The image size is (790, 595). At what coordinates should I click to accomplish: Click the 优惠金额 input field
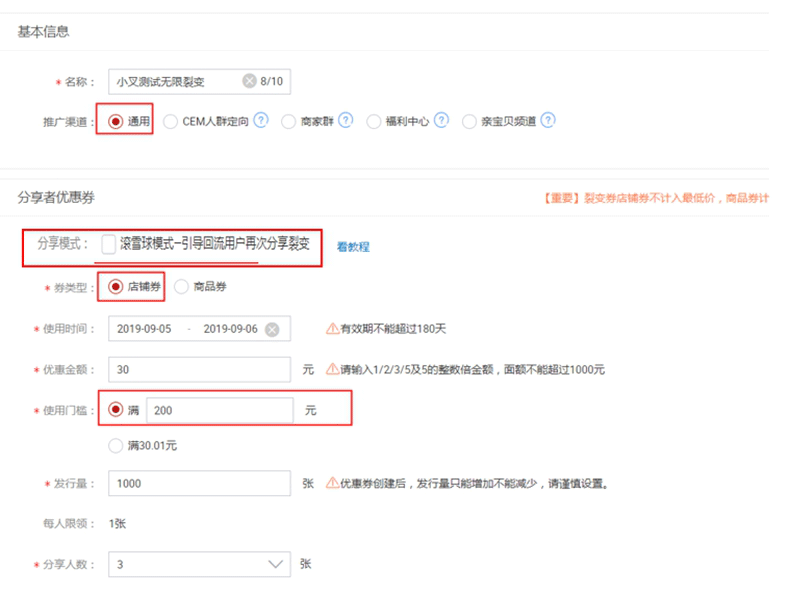click(199, 369)
